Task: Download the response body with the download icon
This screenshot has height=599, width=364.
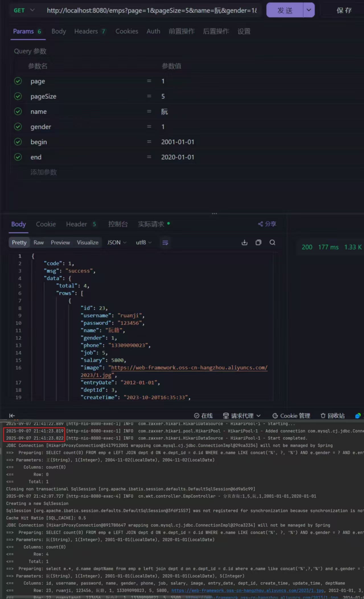Action: click(244, 242)
